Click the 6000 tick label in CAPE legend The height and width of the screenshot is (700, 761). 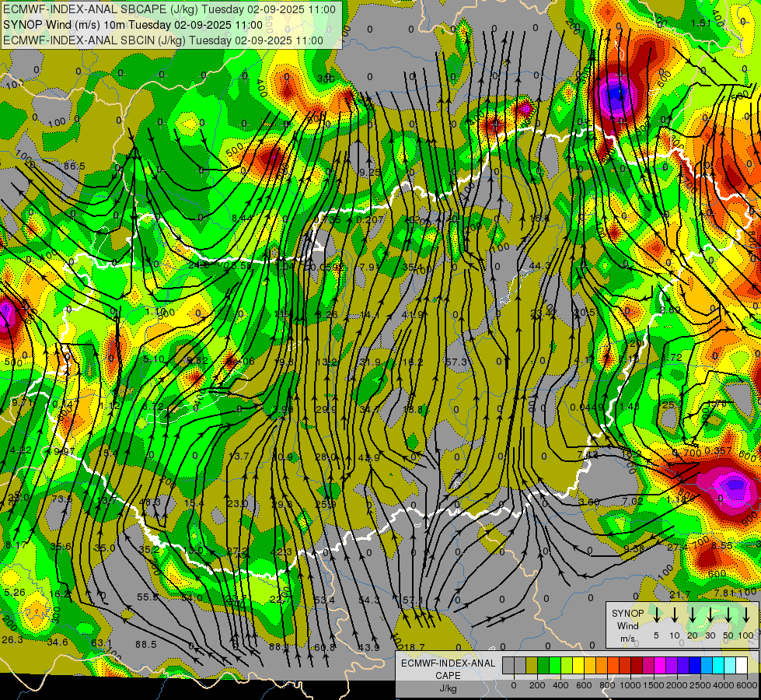tap(747, 685)
